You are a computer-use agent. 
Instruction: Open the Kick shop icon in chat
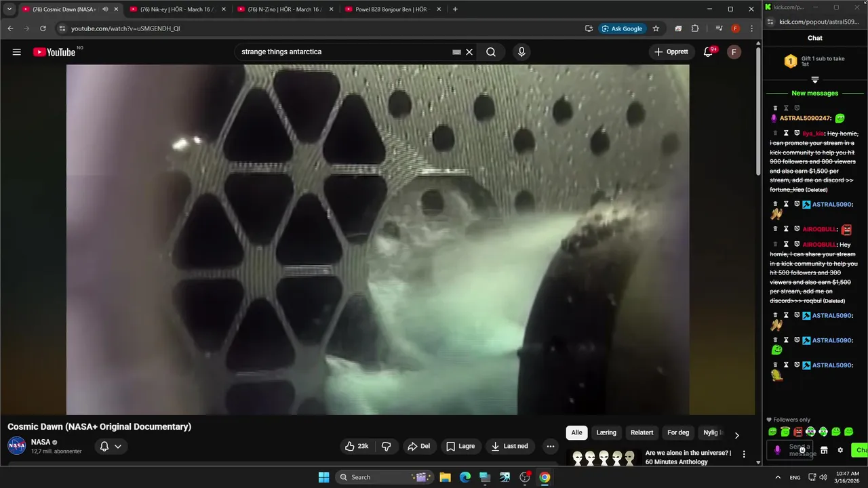click(x=824, y=450)
